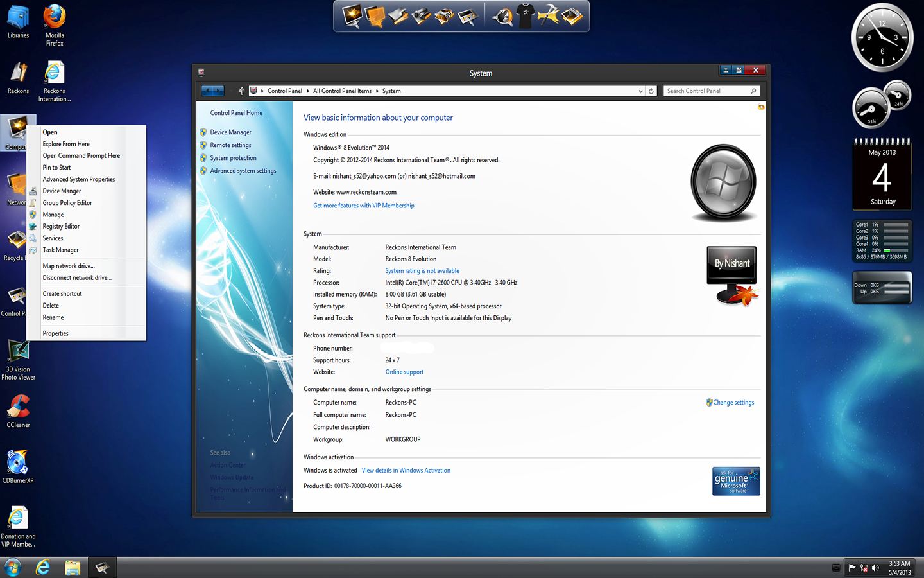Launch CCleaner from desktop
This screenshot has width=924, height=578.
tap(18, 411)
